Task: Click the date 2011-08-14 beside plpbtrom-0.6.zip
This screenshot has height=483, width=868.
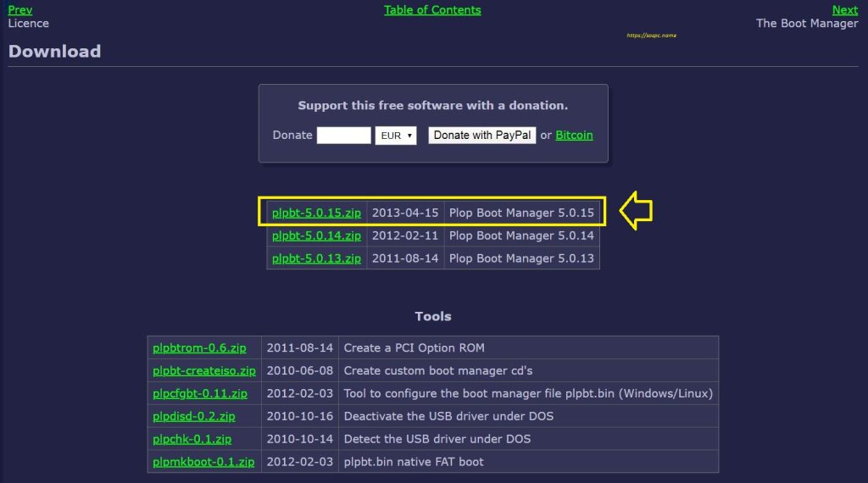Action: 300,348
